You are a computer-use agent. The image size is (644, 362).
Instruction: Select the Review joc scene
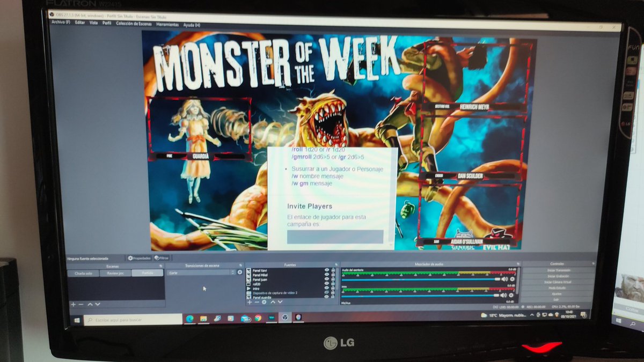[115, 273]
